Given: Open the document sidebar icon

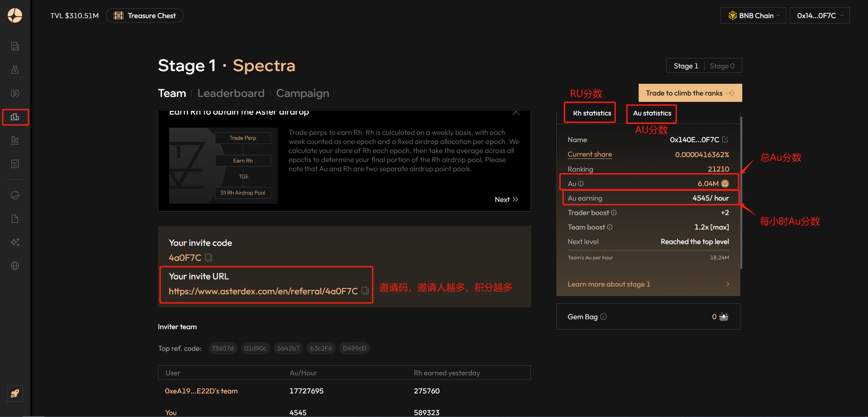Looking at the screenshot, I should tap(15, 219).
